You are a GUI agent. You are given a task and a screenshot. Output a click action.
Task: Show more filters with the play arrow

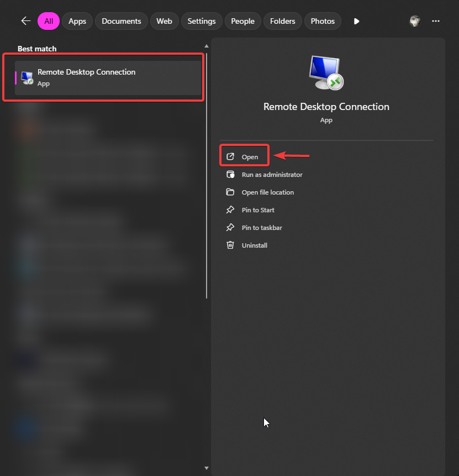point(356,21)
